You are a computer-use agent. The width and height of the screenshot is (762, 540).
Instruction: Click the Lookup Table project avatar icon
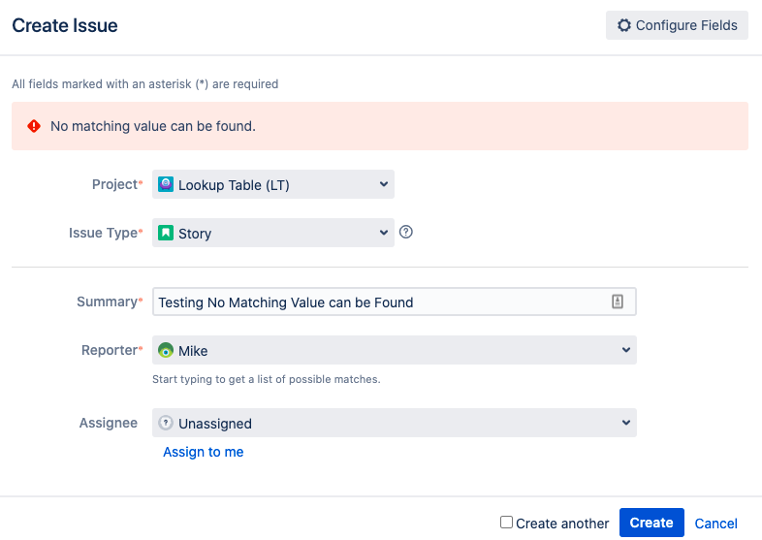coord(166,184)
